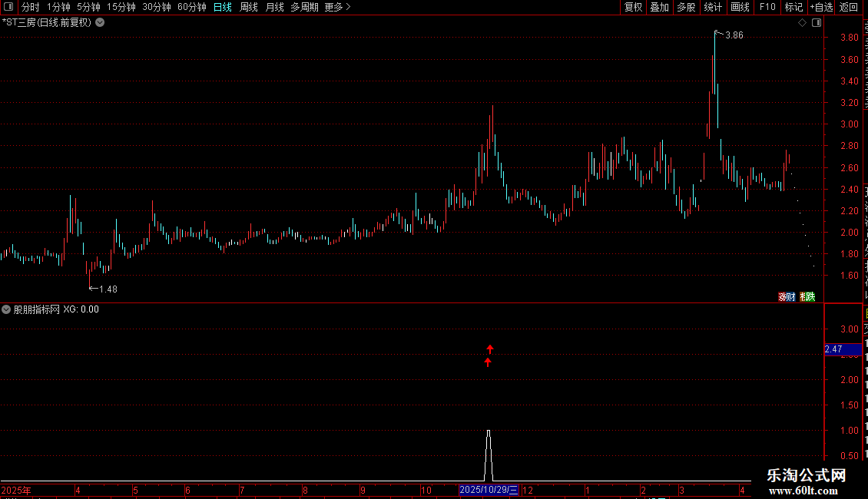Click month 7 on the time axis
Viewport: 868px width, 499px height.
(242, 490)
